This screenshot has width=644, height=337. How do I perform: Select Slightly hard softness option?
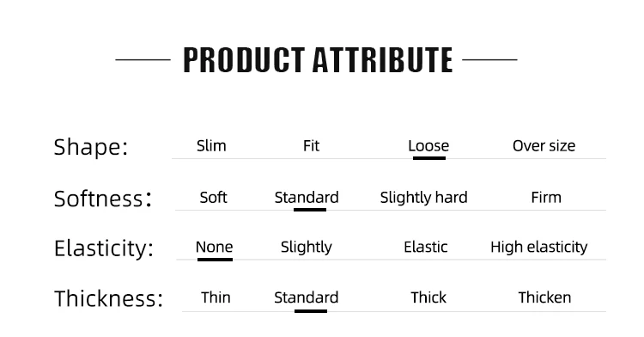point(423,198)
